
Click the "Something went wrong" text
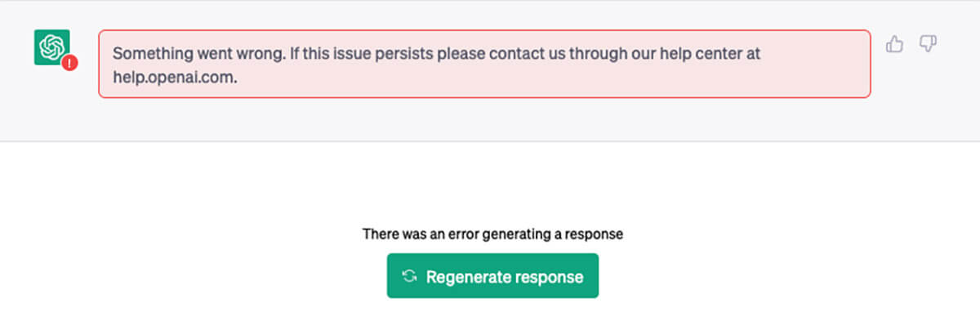[192, 53]
